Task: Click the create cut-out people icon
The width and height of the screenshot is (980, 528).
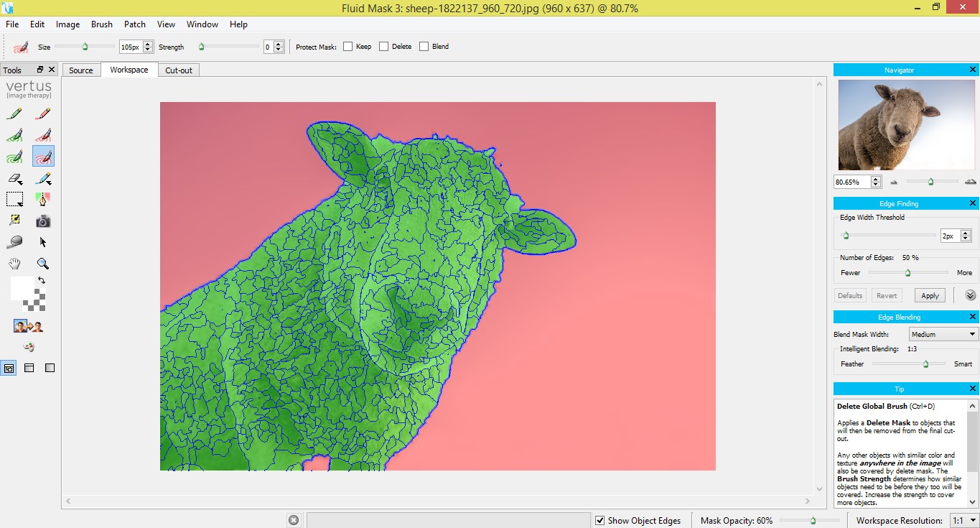Action: pyautogui.click(x=29, y=326)
